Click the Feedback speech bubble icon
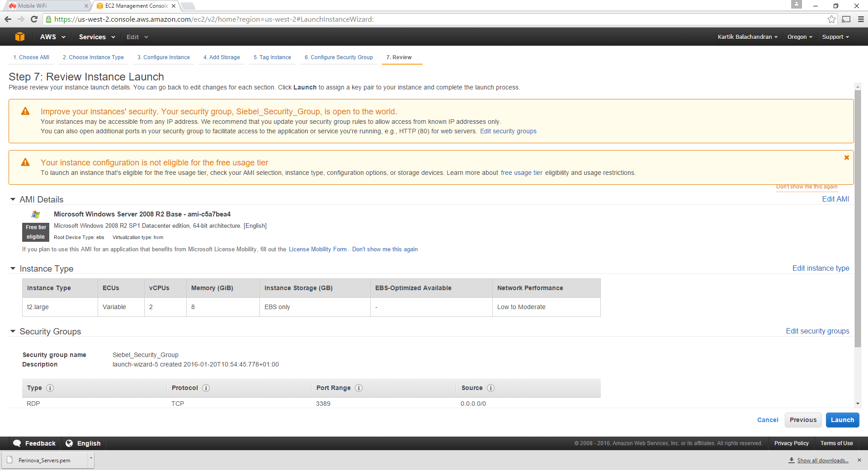 click(17, 443)
